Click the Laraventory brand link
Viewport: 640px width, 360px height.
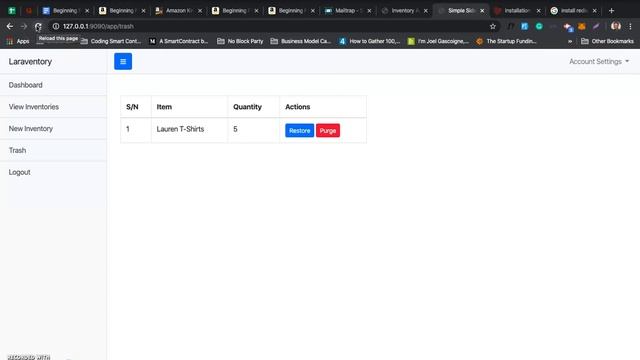[30, 62]
